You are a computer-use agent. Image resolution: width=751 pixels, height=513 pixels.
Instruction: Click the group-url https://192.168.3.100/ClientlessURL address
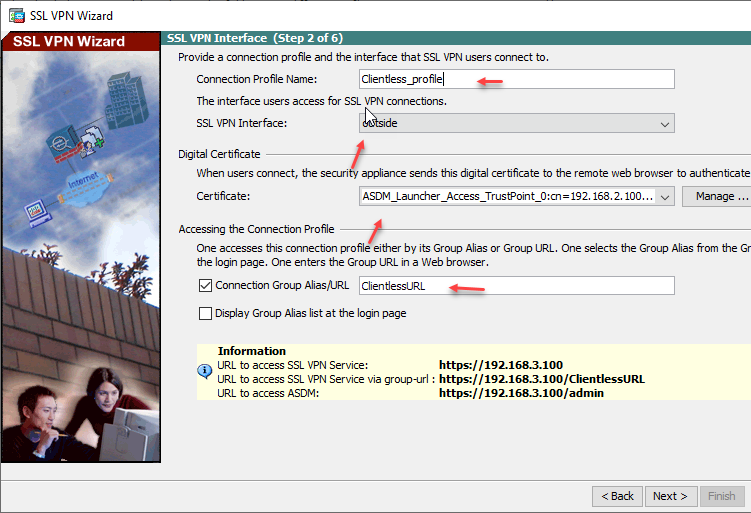pos(541,380)
